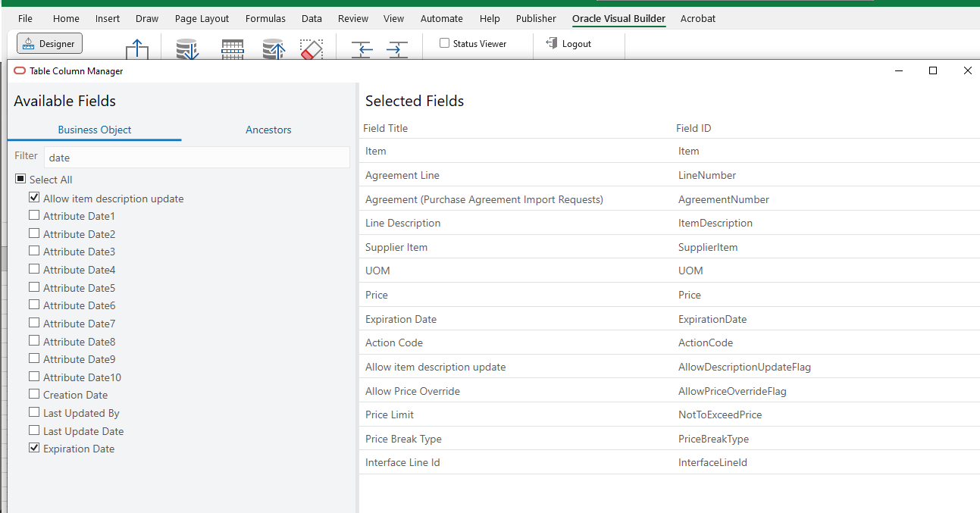Screen dimensions: 980x513
Task: Click the Logout door icon
Action: [551, 43]
